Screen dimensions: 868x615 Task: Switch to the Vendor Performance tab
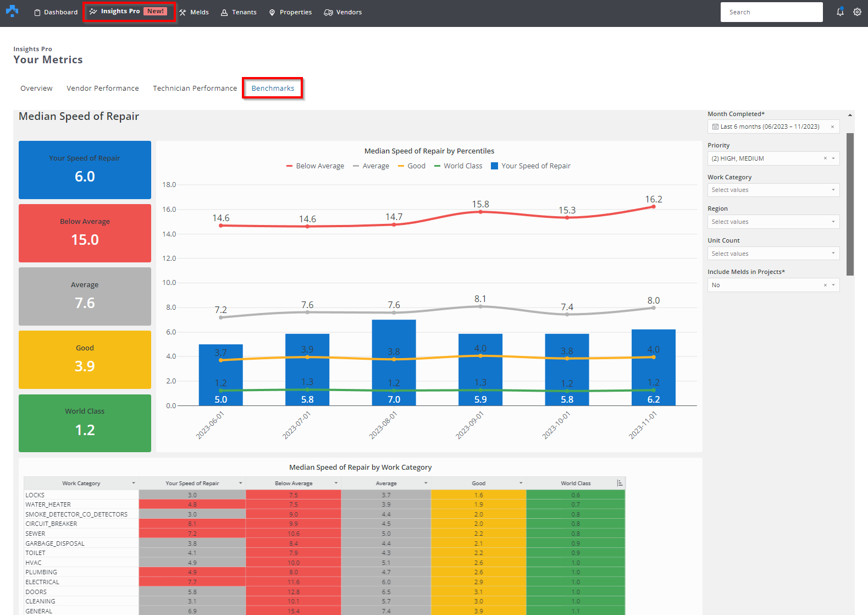tap(103, 88)
